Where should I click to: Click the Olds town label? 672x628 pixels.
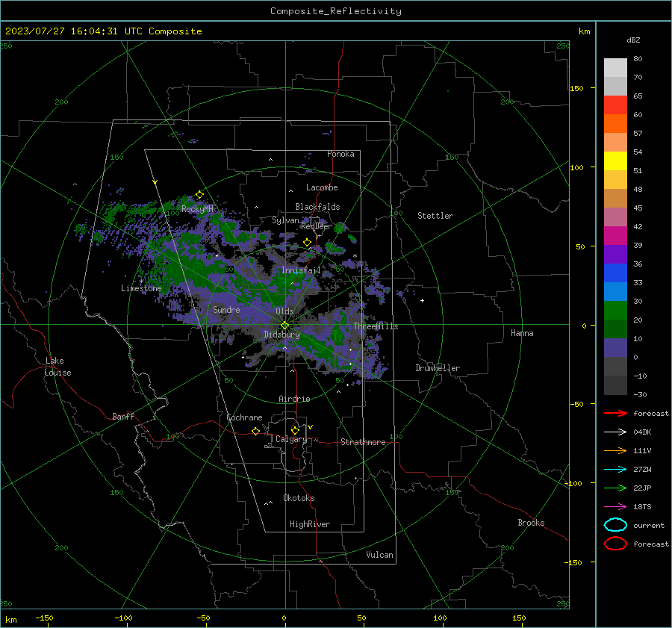point(284,311)
